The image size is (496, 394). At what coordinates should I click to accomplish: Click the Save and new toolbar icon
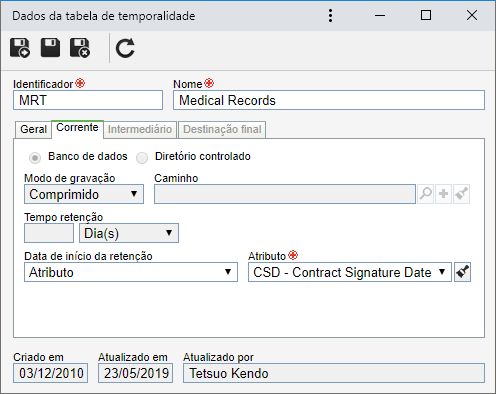click(20, 48)
